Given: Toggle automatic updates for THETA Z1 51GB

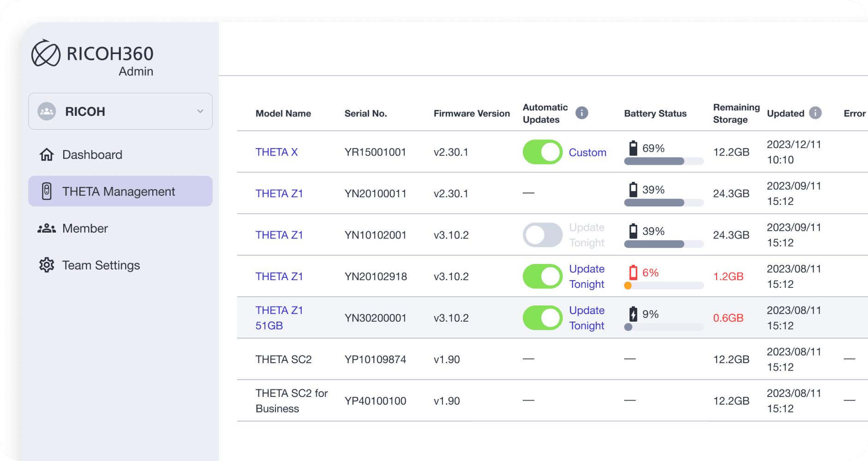Looking at the screenshot, I should coord(542,318).
